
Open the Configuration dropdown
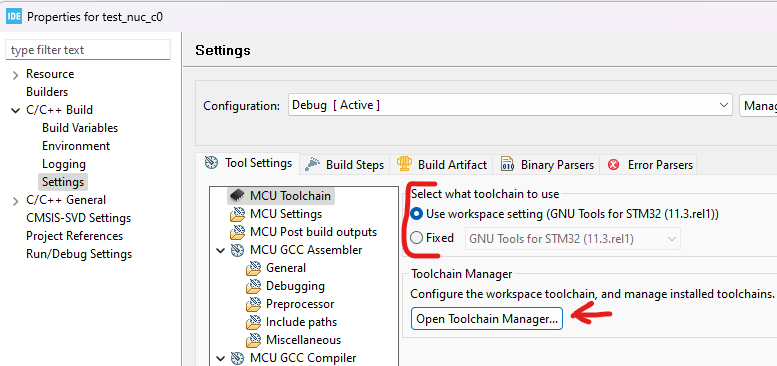coord(510,105)
